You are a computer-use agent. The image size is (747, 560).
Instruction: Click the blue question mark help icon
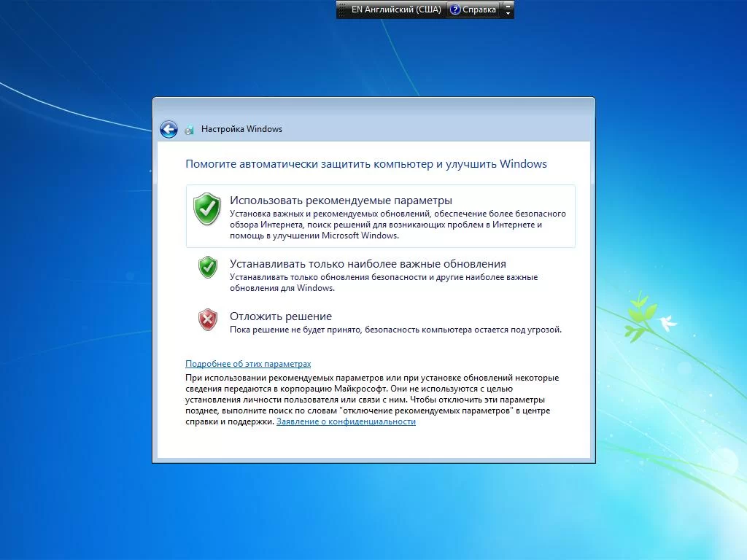455,9
